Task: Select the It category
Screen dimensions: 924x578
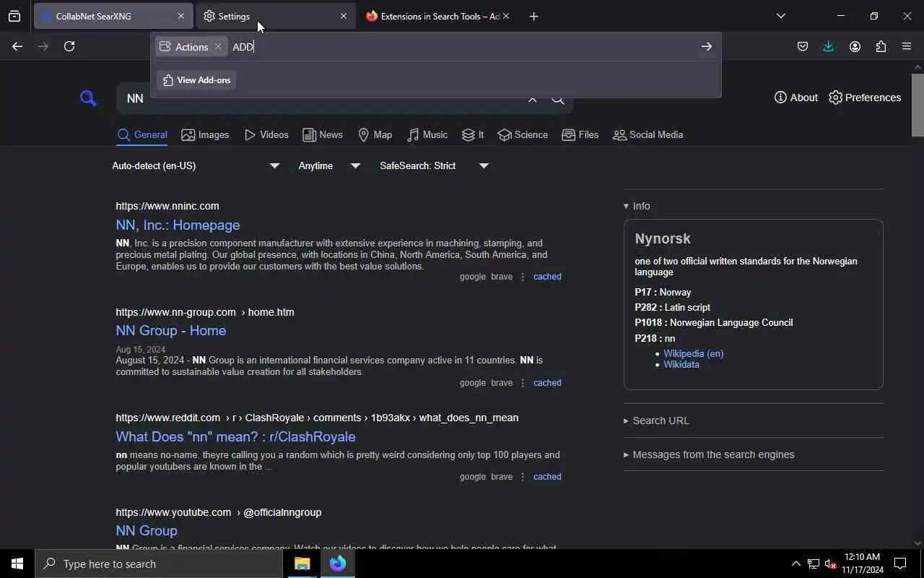Action: pos(473,135)
